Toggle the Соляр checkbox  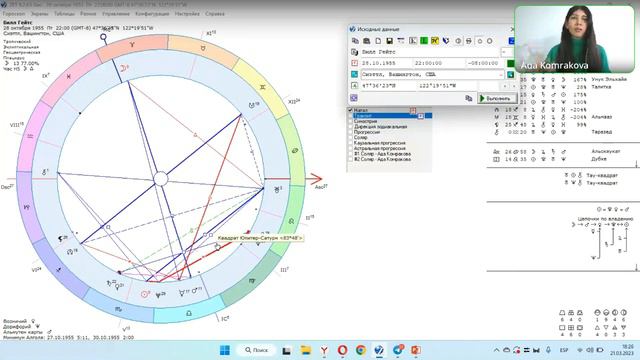coord(350,138)
